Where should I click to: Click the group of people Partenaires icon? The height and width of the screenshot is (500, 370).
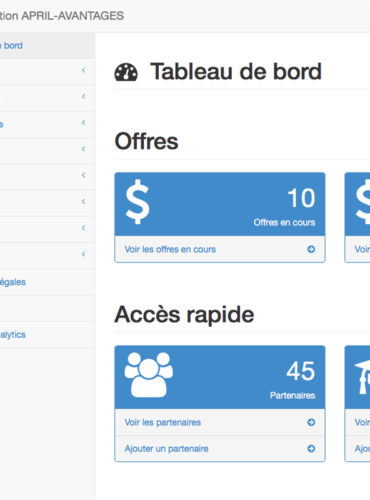149,375
